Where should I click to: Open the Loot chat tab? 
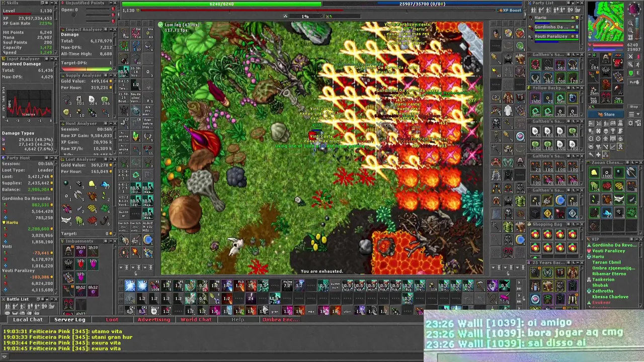(112, 320)
